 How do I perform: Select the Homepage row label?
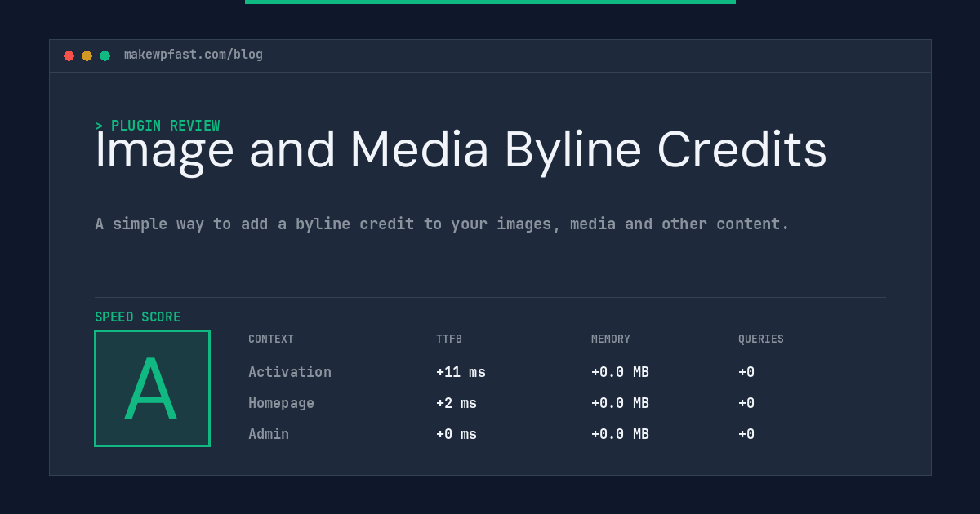(281, 403)
